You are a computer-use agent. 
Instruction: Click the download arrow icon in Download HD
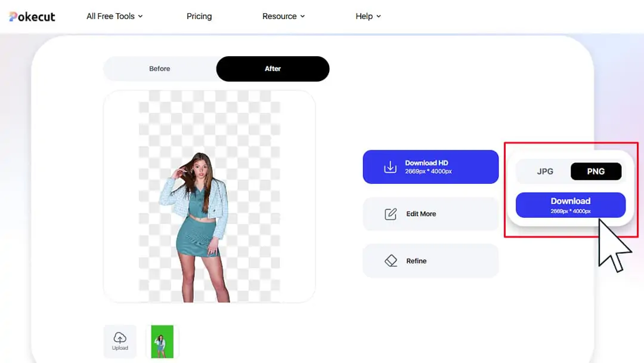click(x=390, y=167)
